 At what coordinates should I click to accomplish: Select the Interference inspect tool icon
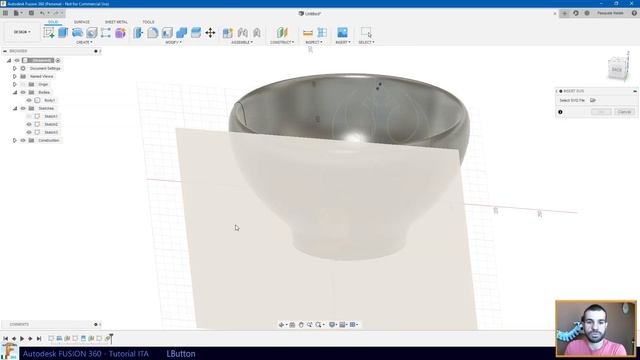coord(322,33)
